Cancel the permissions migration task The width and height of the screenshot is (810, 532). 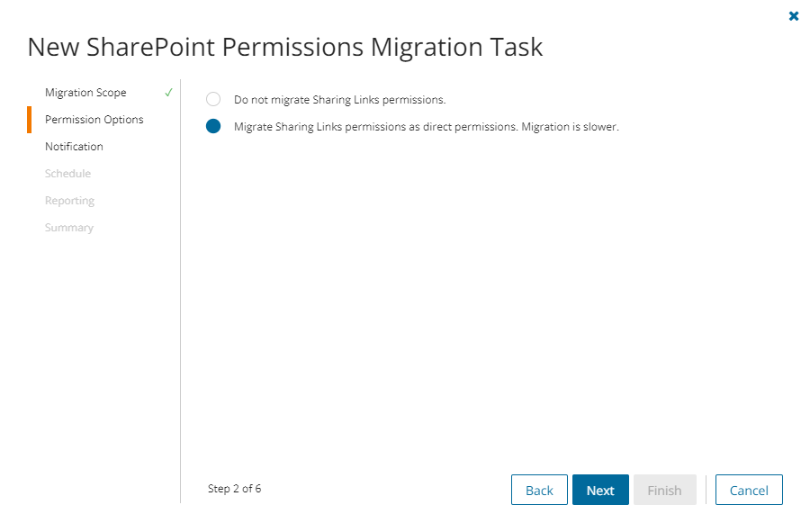[x=749, y=490]
